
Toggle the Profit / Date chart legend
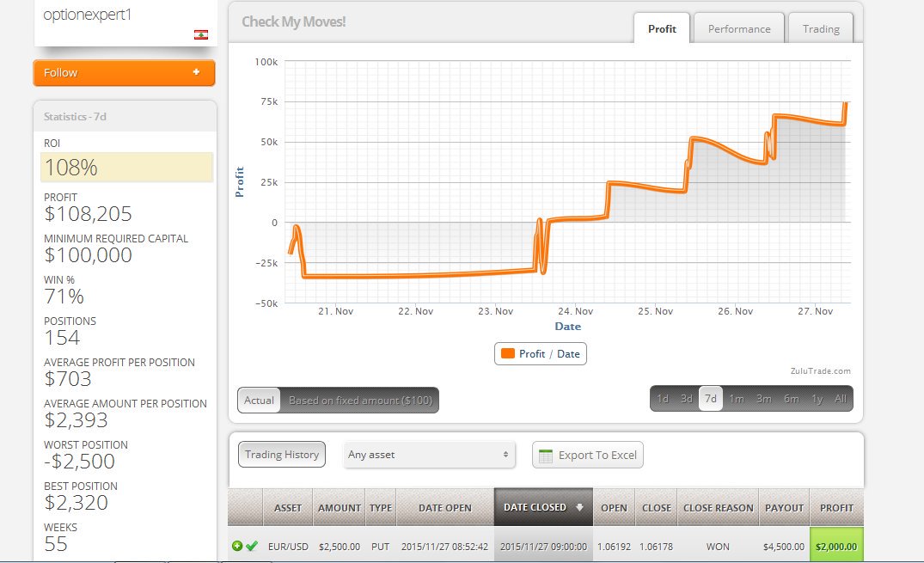tap(541, 354)
